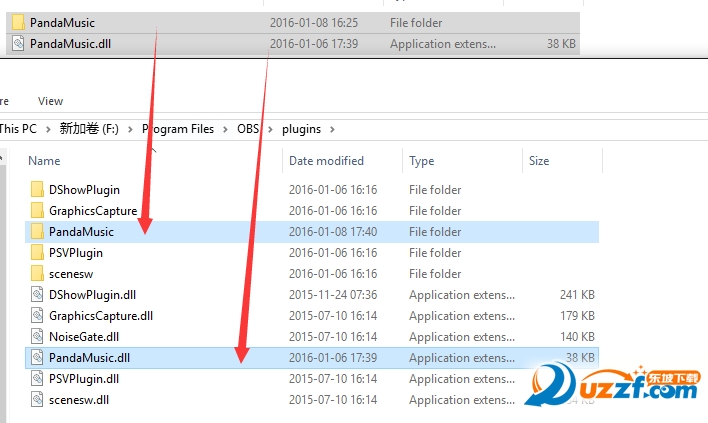Sort by Type column header
708x423 pixels.
421,161
